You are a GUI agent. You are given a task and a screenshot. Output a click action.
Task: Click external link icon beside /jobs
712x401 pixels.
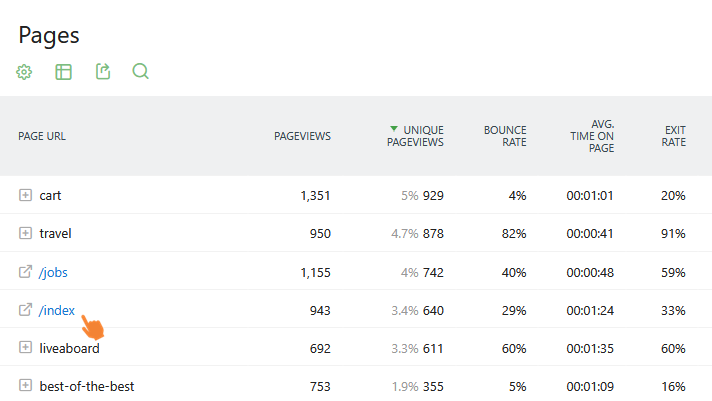25,272
